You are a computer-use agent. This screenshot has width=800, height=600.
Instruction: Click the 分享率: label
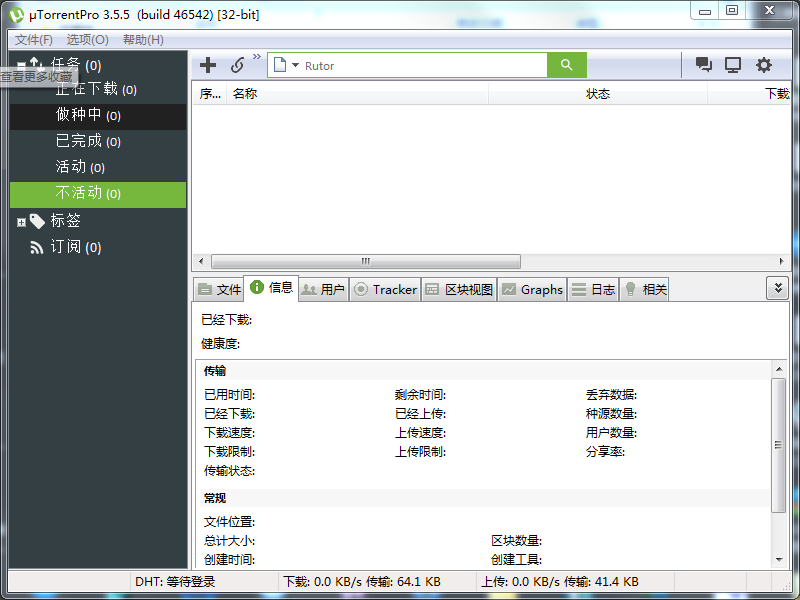click(605, 452)
